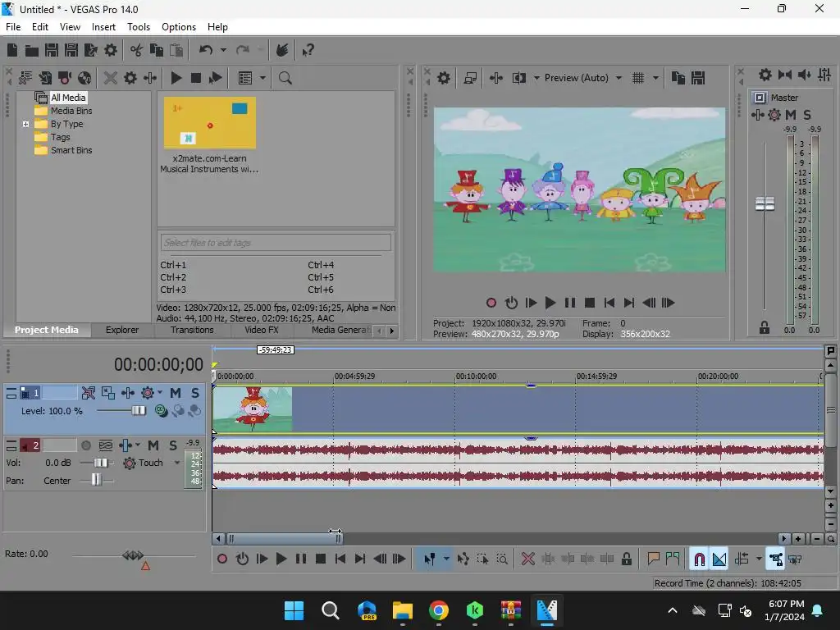The height and width of the screenshot is (630, 840).
Task: Switch to the Video FX tab
Action: point(262,330)
